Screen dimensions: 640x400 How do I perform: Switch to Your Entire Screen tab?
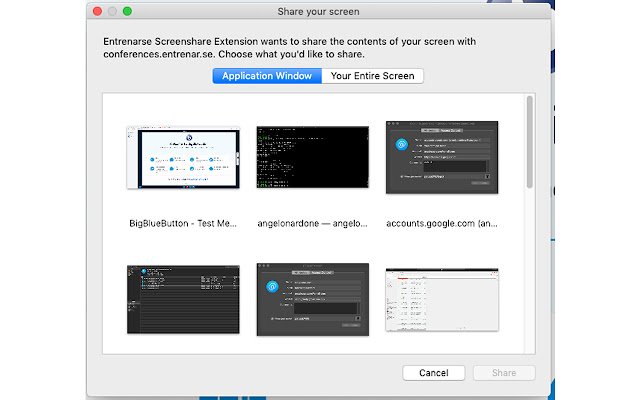point(372,76)
